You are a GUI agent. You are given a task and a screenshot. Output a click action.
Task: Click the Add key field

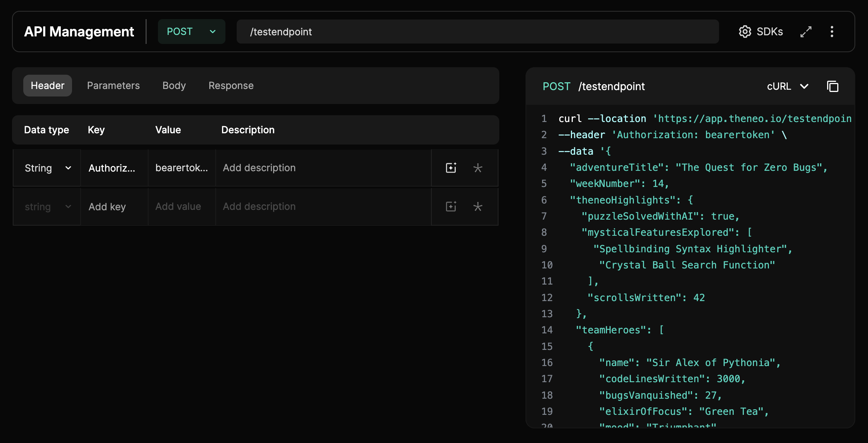[114, 206]
